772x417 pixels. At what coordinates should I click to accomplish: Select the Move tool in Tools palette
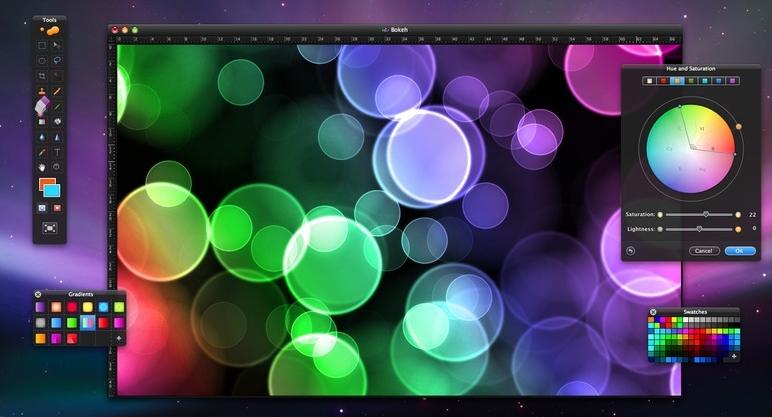coord(57,46)
